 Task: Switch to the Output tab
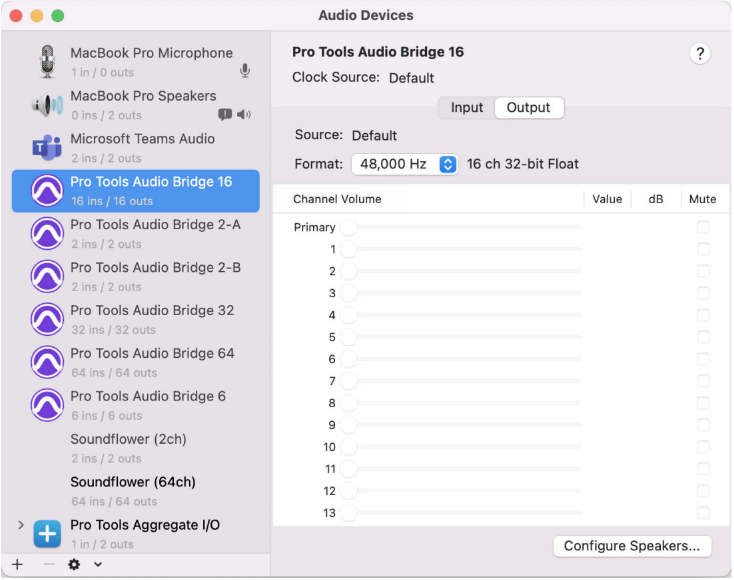528,108
